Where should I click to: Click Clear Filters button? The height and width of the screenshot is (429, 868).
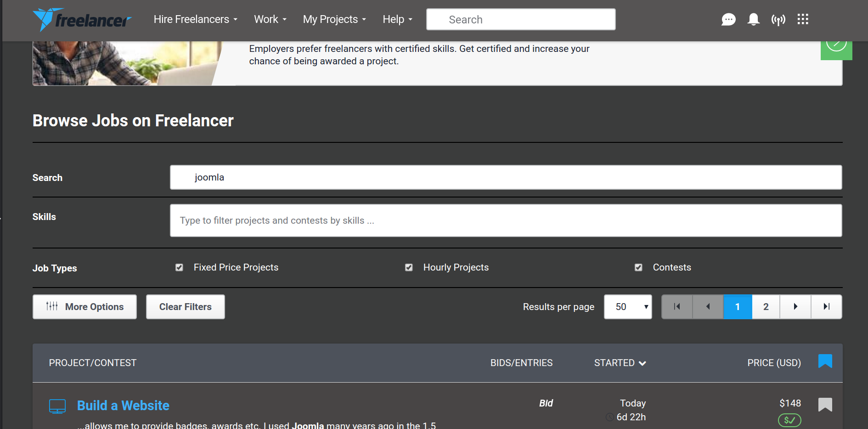(x=186, y=307)
